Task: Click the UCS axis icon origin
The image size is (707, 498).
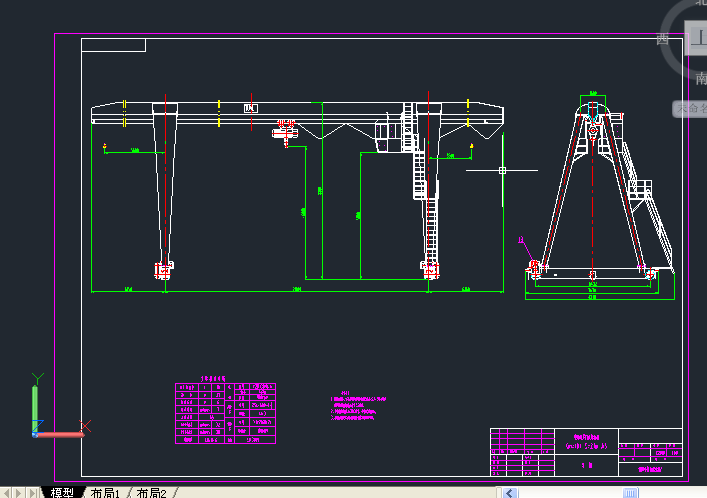Action: 36,434
